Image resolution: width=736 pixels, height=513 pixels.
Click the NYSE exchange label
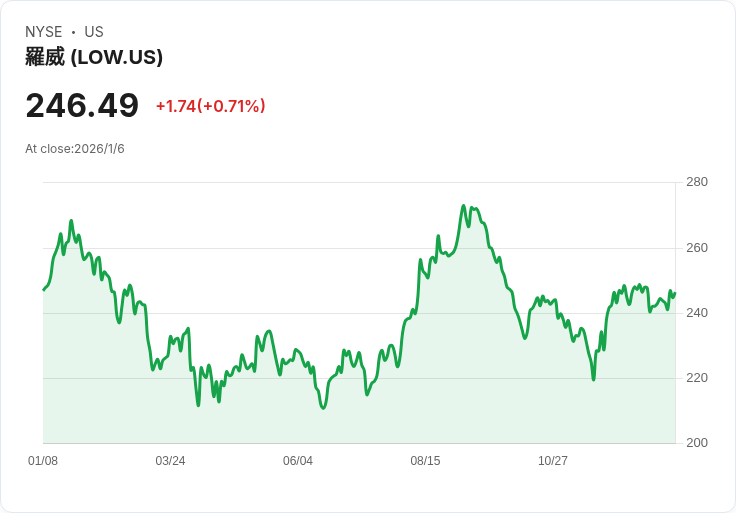click(43, 32)
